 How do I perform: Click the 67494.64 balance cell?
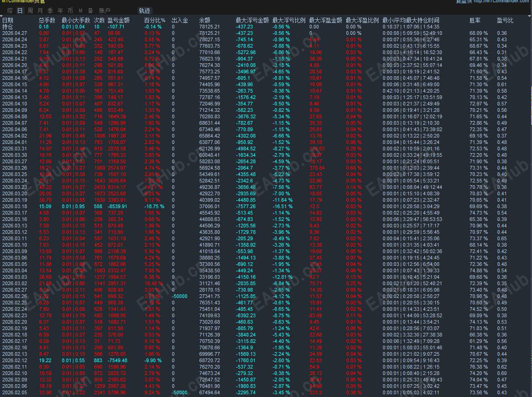209,392
